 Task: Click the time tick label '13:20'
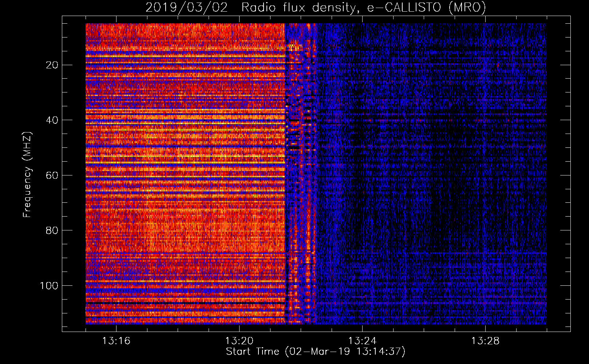(x=239, y=341)
